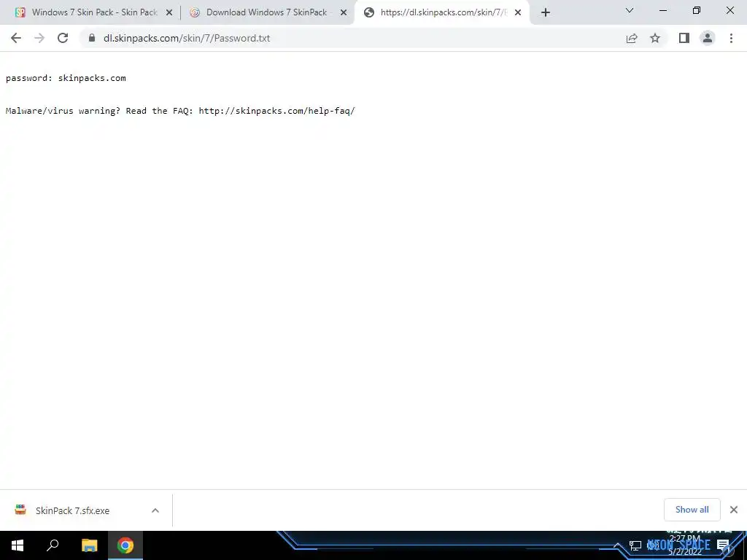Show hidden tray icons chevron
Viewport: 747px width, 560px height.
pyautogui.click(x=617, y=545)
